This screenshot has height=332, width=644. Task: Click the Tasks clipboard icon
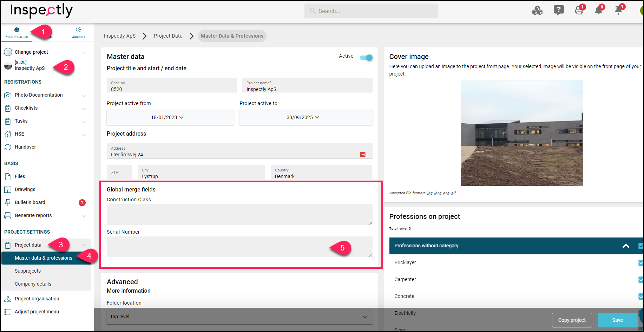tap(8, 121)
